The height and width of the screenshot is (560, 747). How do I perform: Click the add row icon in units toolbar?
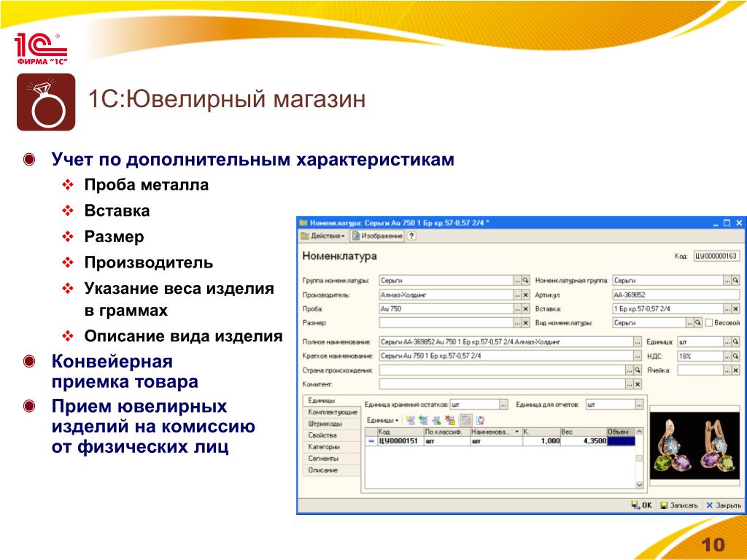(410, 420)
